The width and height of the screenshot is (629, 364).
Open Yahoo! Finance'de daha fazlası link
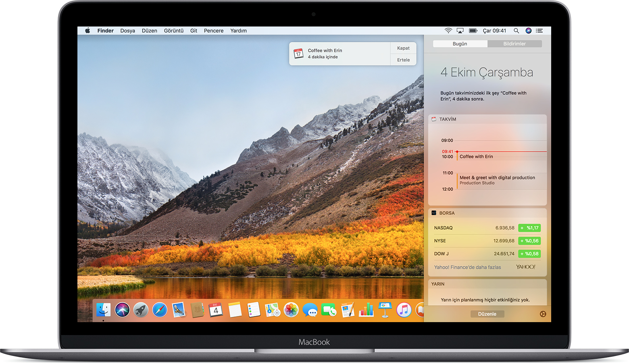[467, 267]
